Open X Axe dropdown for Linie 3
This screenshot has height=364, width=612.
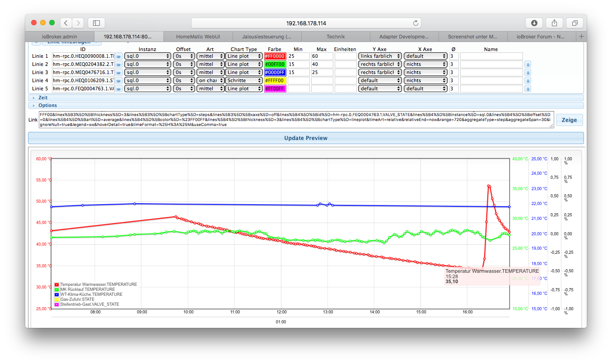click(425, 72)
